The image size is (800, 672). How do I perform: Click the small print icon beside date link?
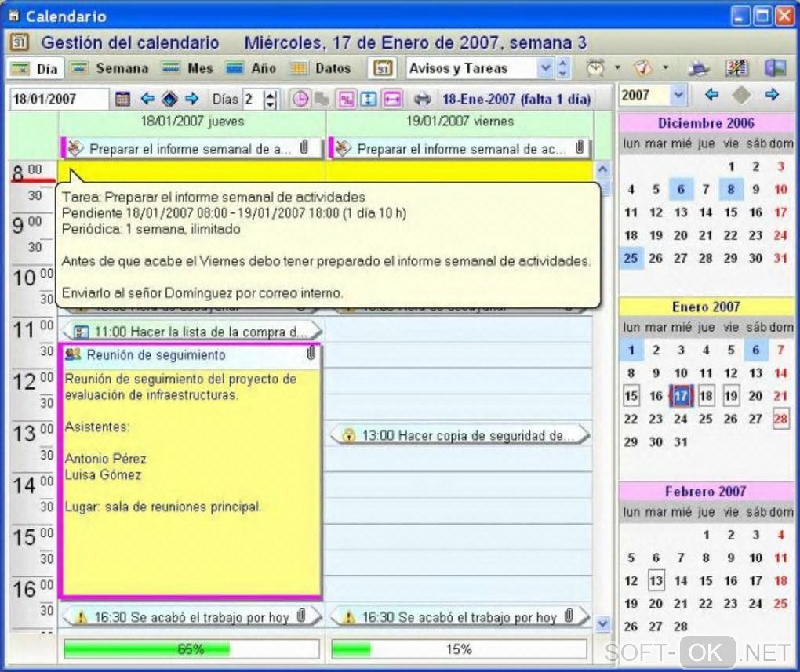(422, 99)
